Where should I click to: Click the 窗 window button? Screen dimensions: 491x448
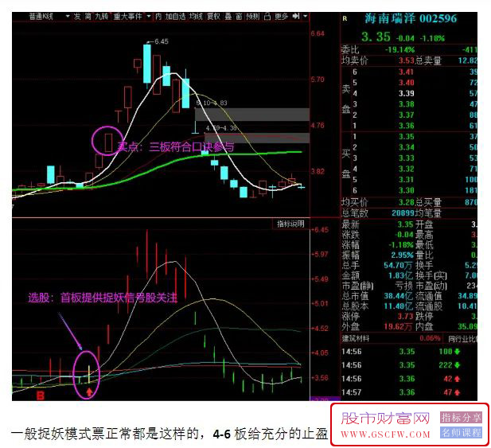tap(239, 16)
